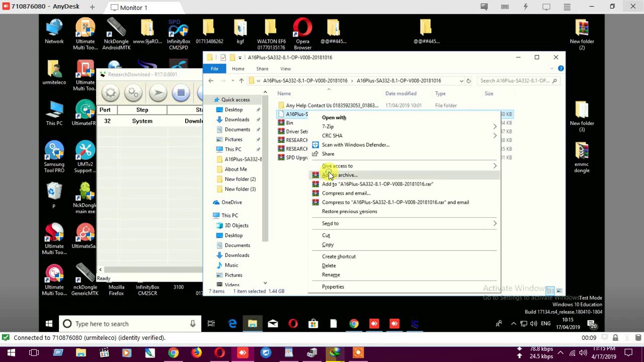Image resolution: width=644 pixels, height=362 pixels.
Task: Expand the 7-Zip submenu
Action: point(404,127)
